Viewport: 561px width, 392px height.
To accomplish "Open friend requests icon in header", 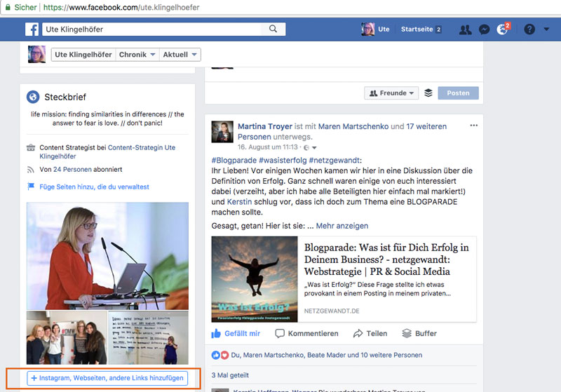I will point(465,29).
